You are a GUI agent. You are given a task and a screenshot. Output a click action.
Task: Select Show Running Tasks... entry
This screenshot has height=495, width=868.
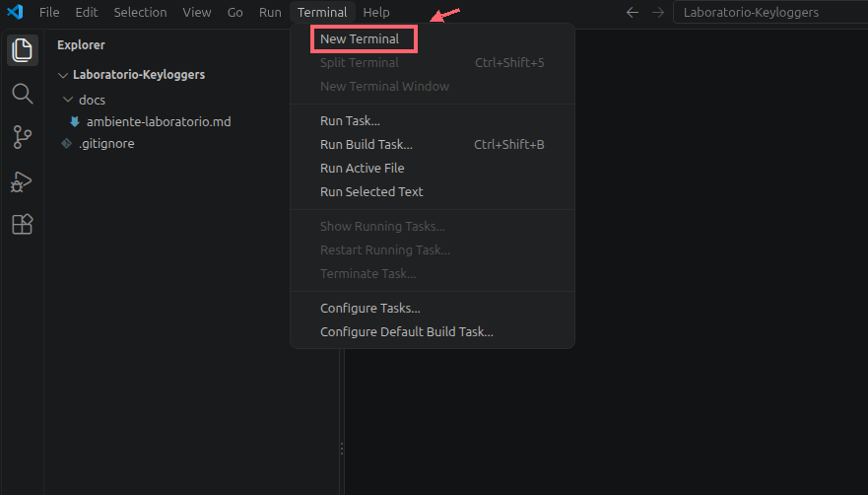(x=433, y=226)
